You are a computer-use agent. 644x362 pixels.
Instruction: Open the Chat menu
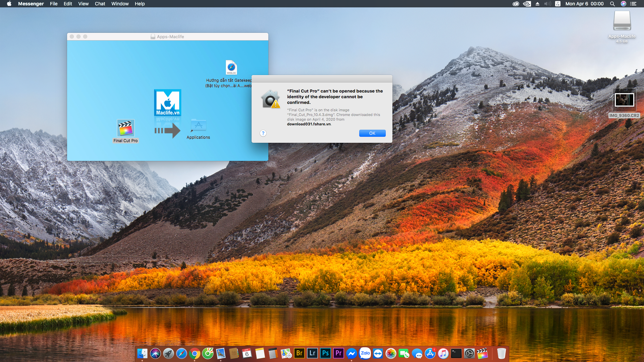(100, 4)
